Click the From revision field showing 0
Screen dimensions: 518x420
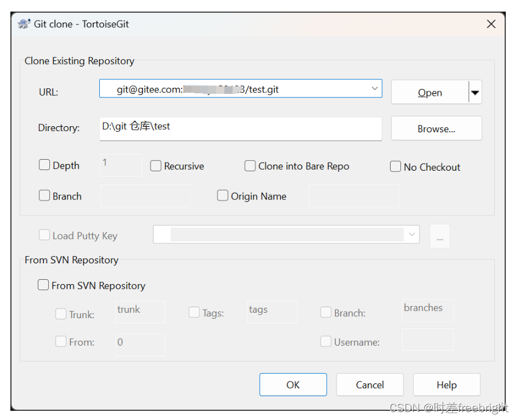coord(140,344)
